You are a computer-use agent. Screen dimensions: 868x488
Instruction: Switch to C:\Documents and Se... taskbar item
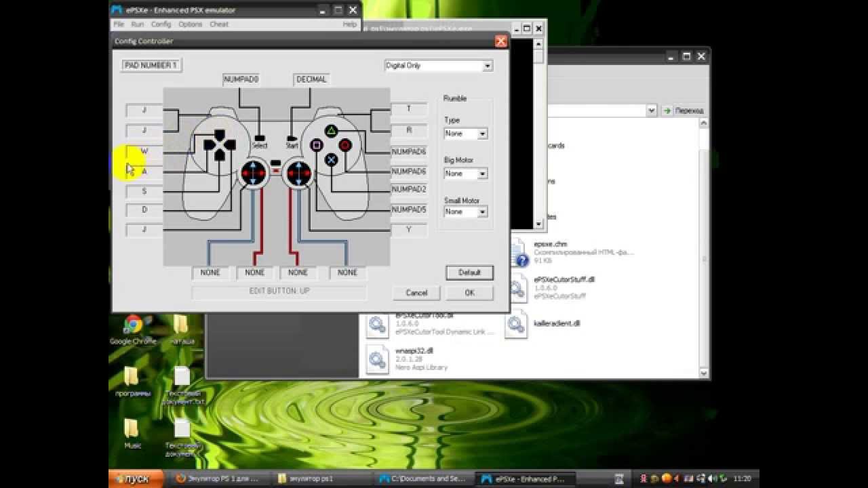click(x=424, y=479)
